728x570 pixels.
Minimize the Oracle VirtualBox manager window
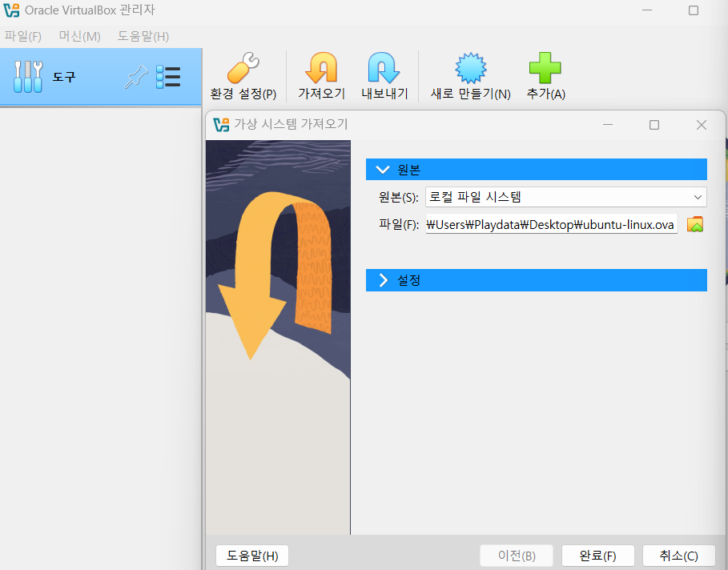click(647, 10)
